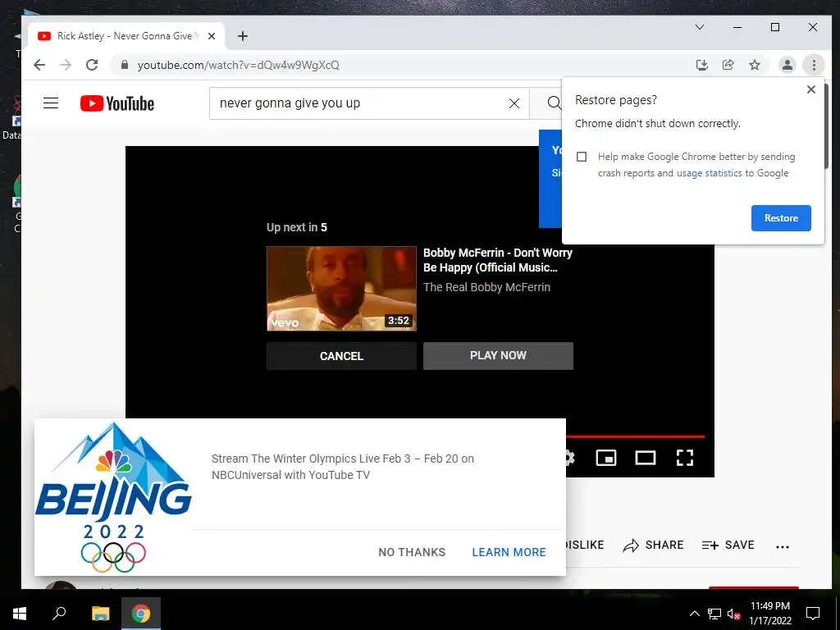Click the Chrome taskbar icon
This screenshot has height=630, width=840.
(x=141, y=614)
